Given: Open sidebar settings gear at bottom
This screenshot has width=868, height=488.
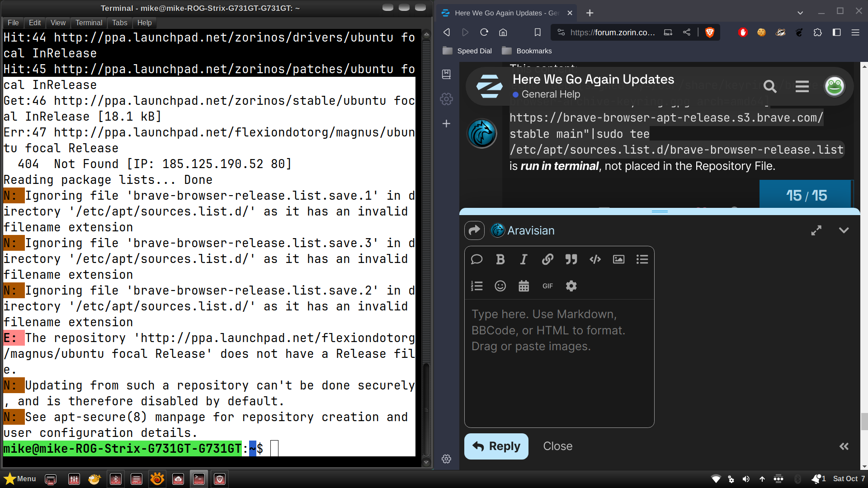Looking at the screenshot, I should [446, 459].
